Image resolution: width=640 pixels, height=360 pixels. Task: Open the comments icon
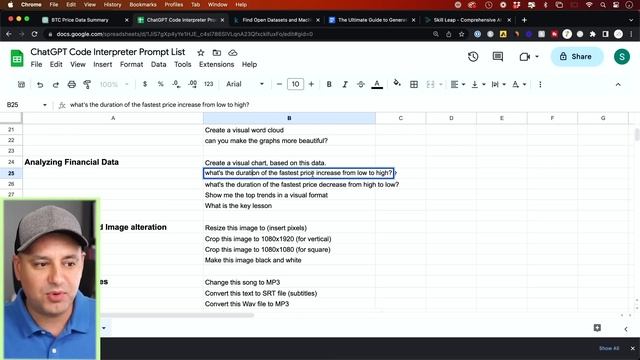[498, 57]
